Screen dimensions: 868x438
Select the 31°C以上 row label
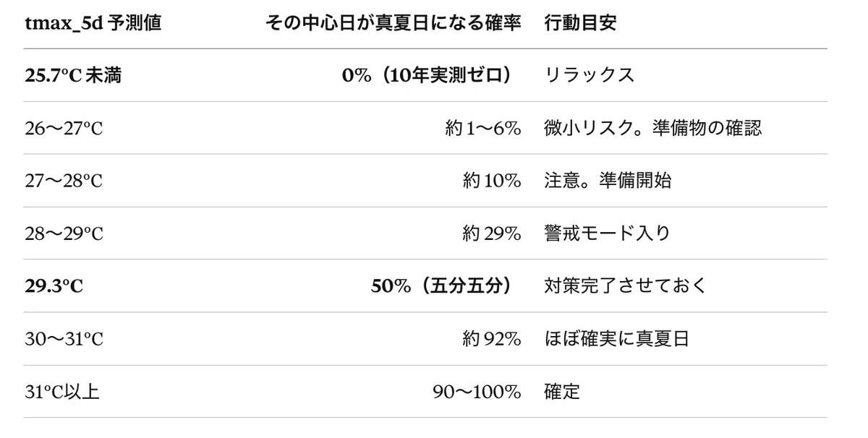tap(62, 392)
